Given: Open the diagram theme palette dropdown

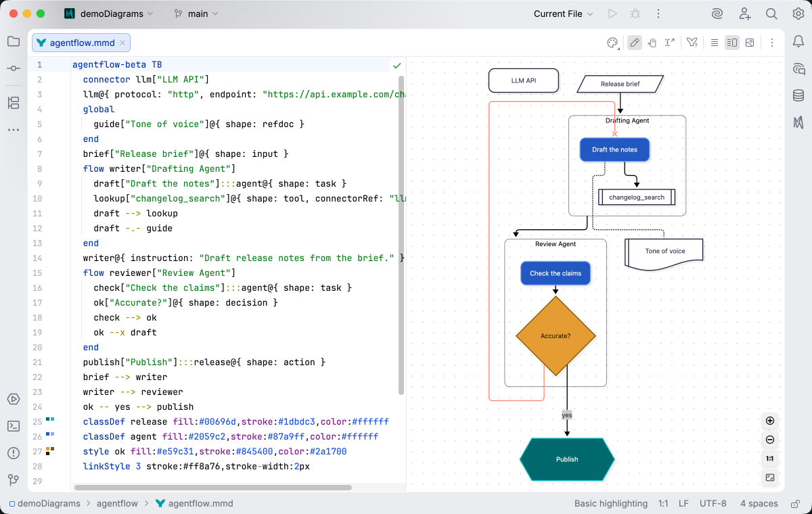Looking at the screenshot, I should pyautogui.click(x=612, y=43).
